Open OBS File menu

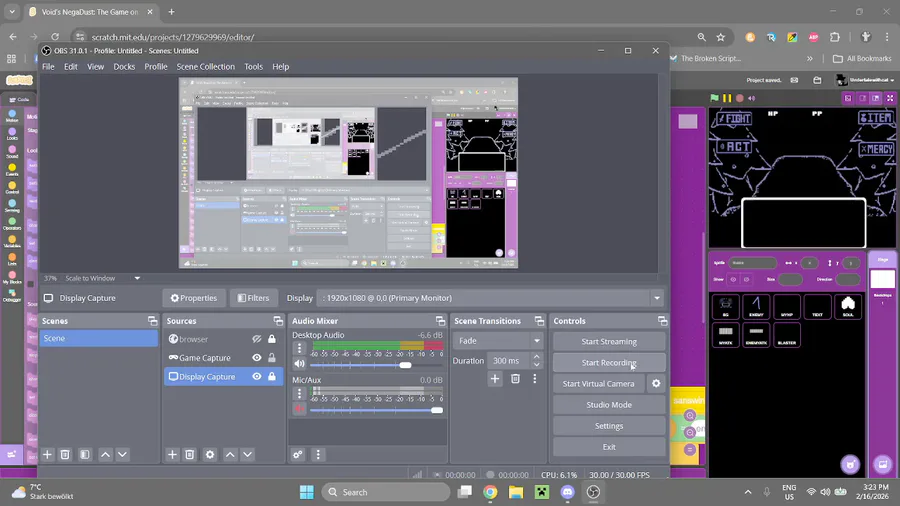tap(48, 67)
